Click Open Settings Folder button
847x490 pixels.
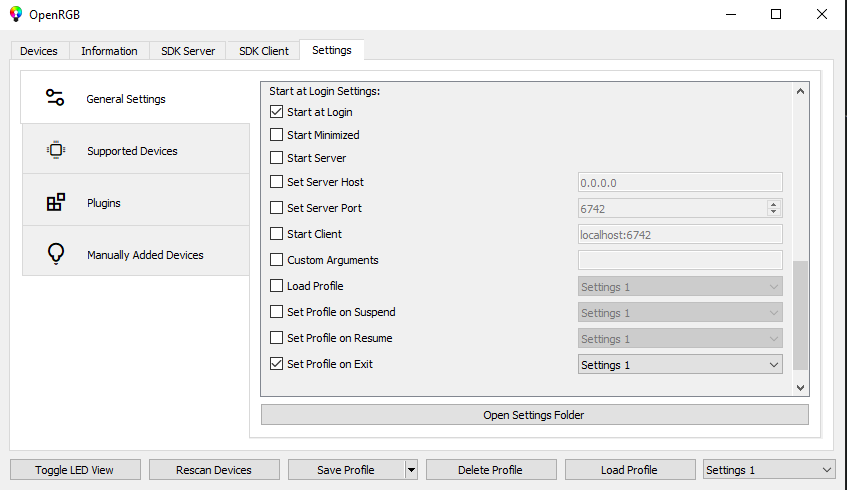click(535, 415)
